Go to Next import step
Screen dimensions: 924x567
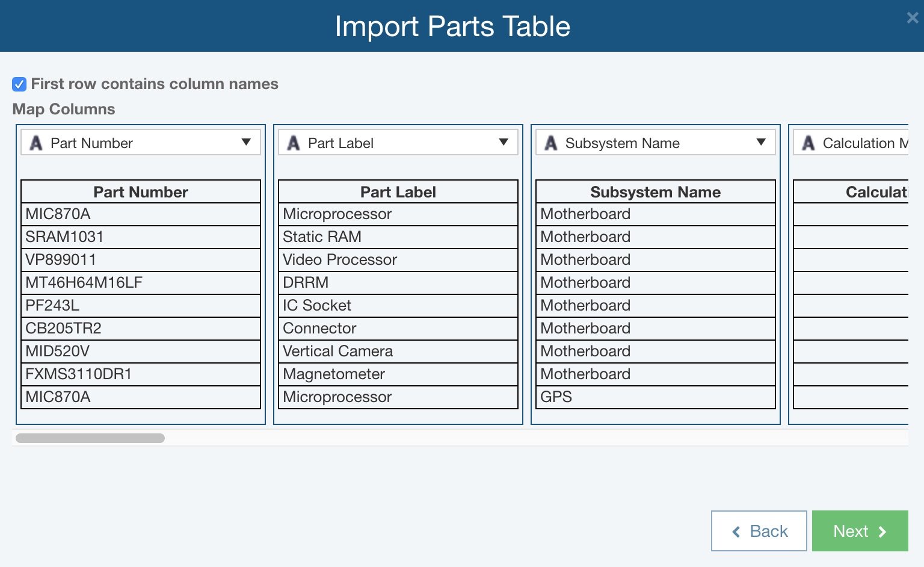click(x=860, y=531)
